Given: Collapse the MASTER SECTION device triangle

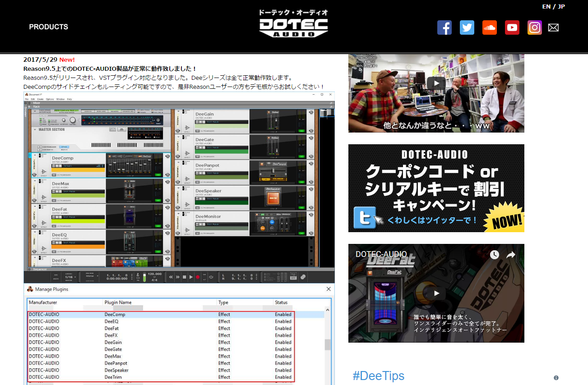Looking at the screenshot, I should tap(34, 129).
